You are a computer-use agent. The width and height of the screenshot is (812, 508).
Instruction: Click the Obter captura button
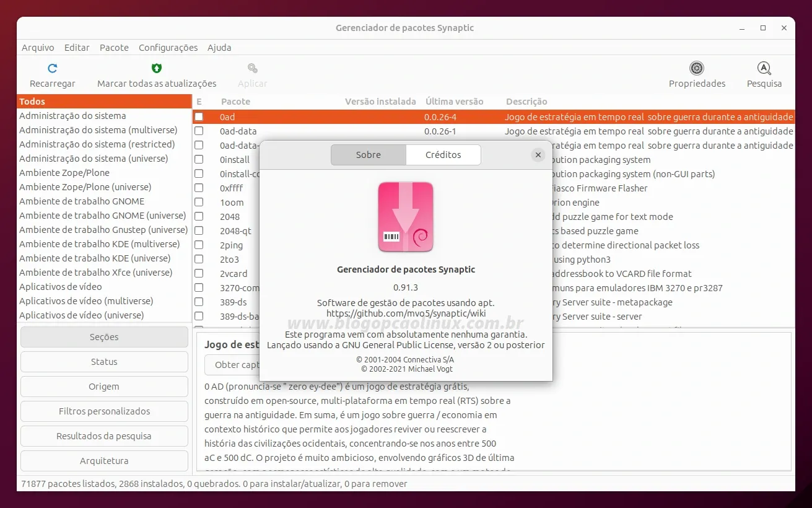click(232, 365)
